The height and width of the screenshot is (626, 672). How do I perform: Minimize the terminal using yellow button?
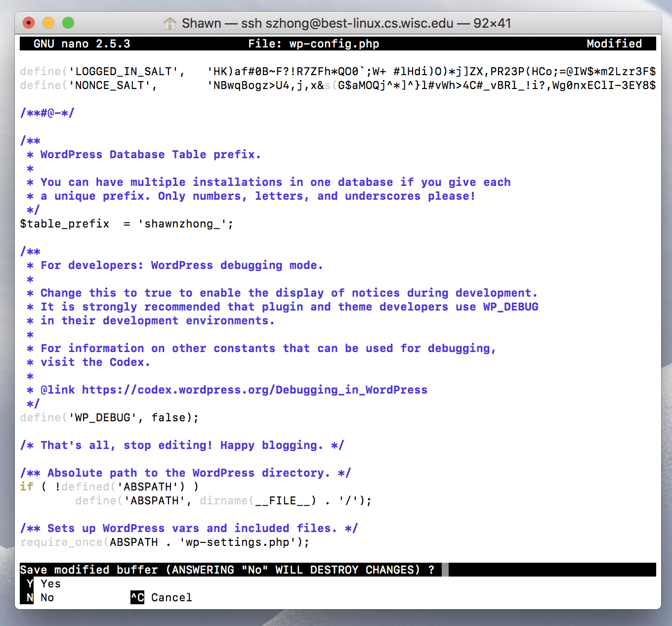[48, 23]
